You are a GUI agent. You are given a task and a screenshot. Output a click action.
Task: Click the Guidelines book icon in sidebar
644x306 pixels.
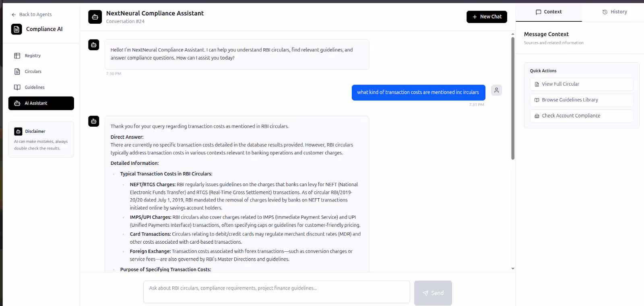(x=17, y=87)
